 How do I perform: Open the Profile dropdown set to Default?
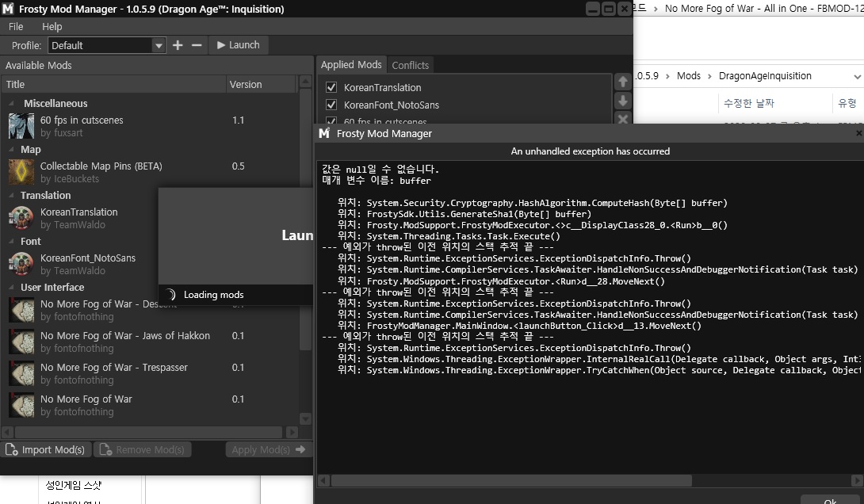tap(107, 45)
